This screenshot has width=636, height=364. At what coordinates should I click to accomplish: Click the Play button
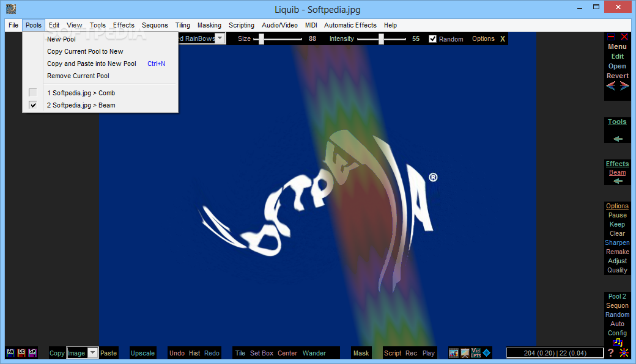(x=428, y=353)
